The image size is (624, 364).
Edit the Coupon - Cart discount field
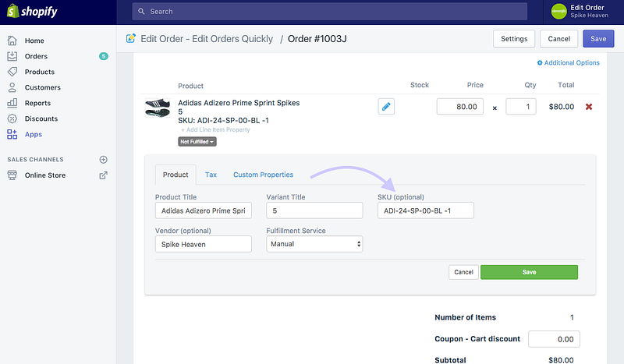click(x=554, y=339)
